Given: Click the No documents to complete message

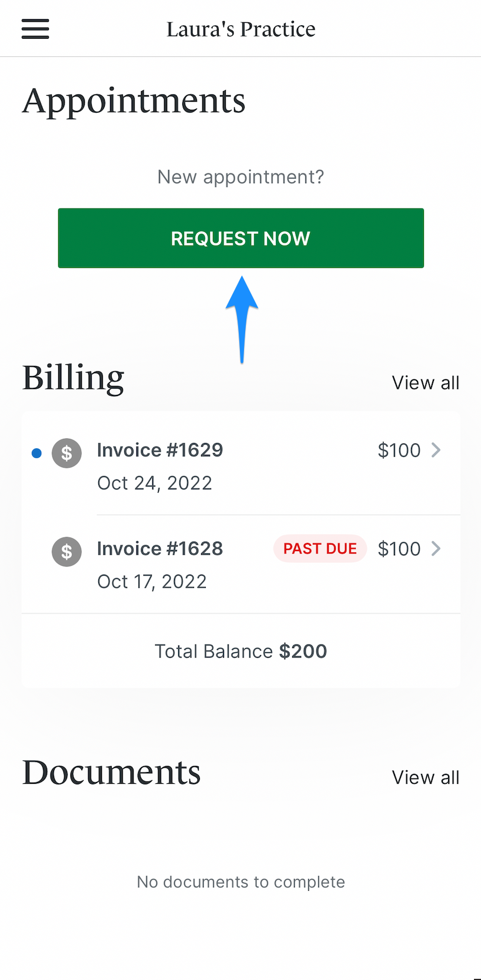Looking at the screenshot, I should coord(240,882).
